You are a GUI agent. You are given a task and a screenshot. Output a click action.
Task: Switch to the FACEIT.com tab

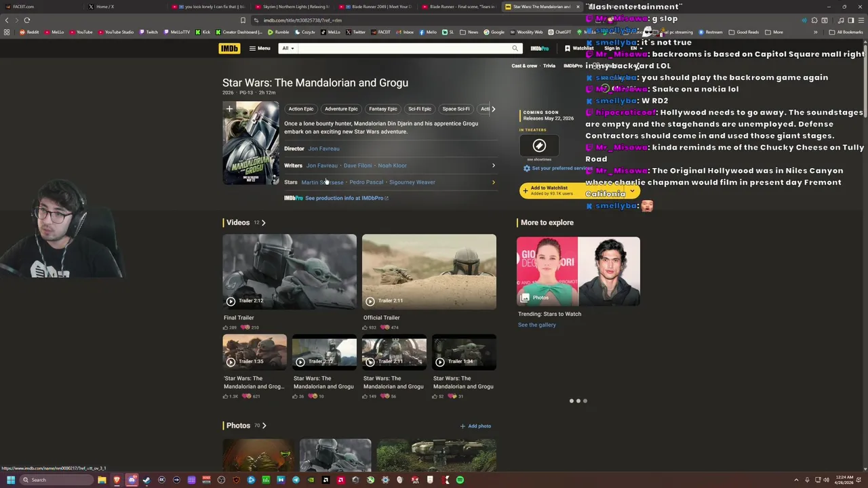point(42,7)
